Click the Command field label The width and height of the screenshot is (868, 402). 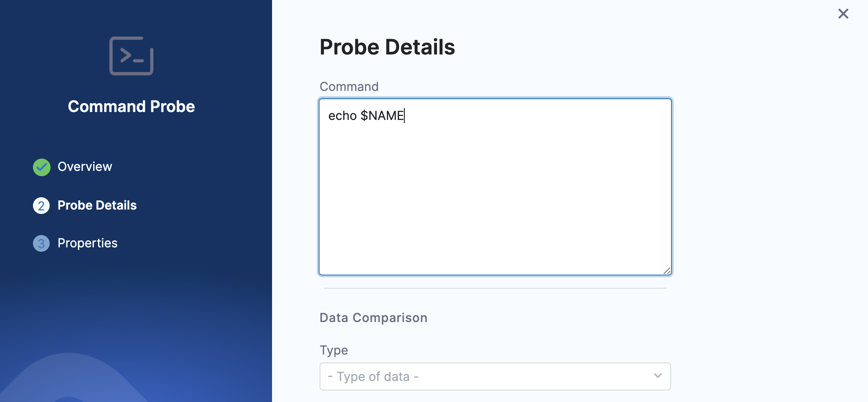click(349, 87)
